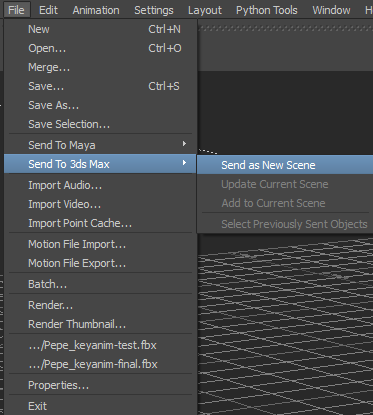Image resolution: width=373 pixels, height=415 pixels.
Task: Choose Import Audio... option
Action: click(x=100, y=185)
